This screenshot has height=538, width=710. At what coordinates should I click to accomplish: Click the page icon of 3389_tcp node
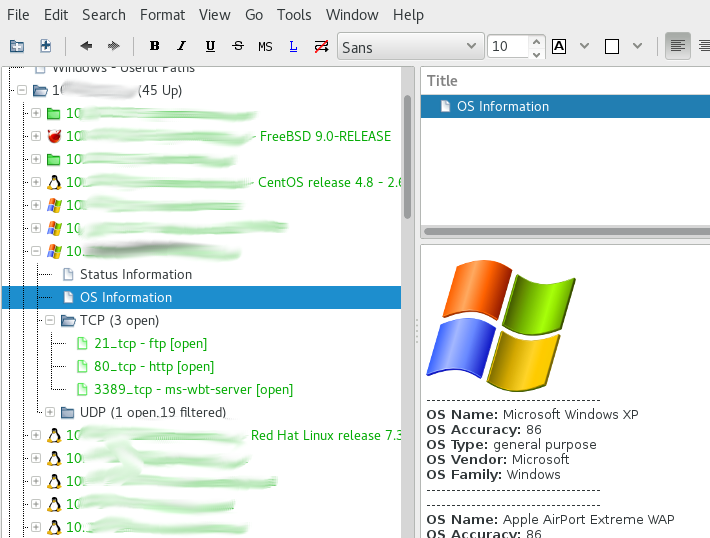tap(82, 389)
